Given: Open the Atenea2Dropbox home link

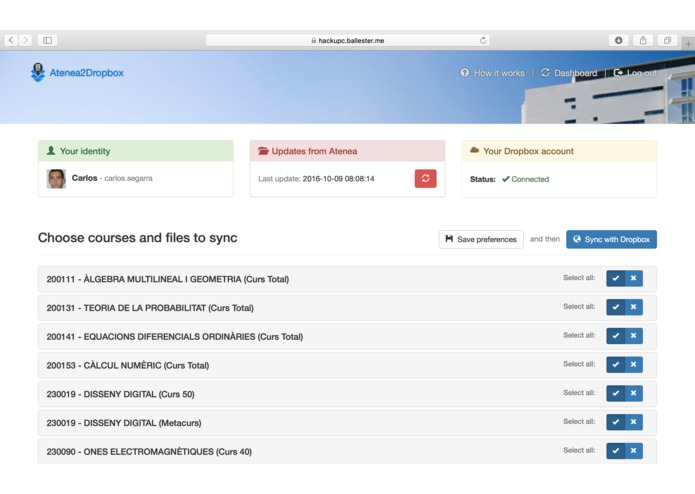Looking at the screenshot, I should pyautogui.click(x=86, y=73).
